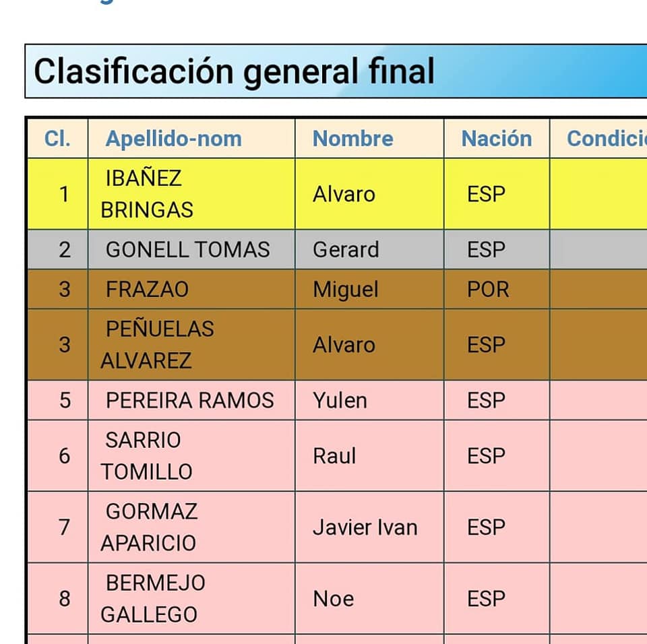Click the 'Clasificación general final' title banner

tap(234, 71)
